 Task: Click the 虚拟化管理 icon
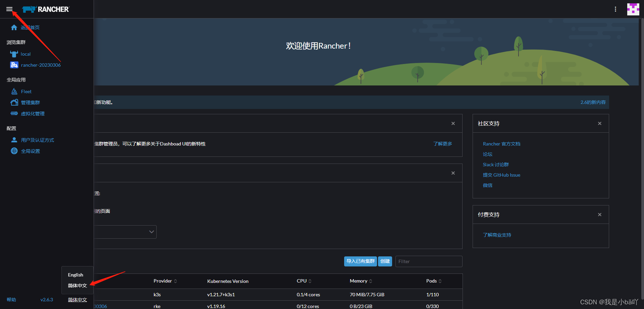click(14, 114)
